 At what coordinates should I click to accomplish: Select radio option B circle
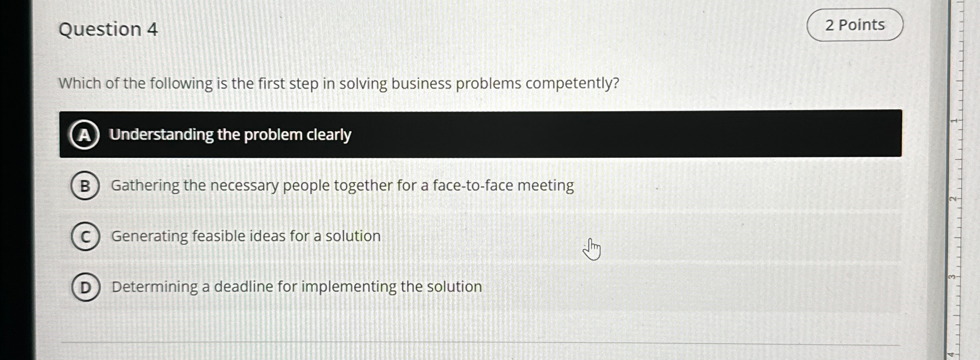[85, 186]
